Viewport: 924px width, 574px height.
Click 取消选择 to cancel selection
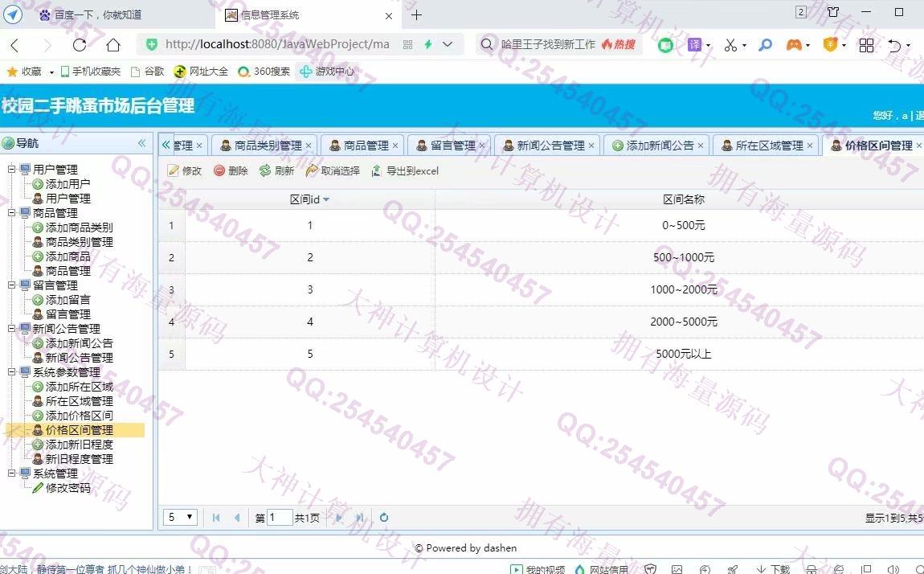pos(333,171)
